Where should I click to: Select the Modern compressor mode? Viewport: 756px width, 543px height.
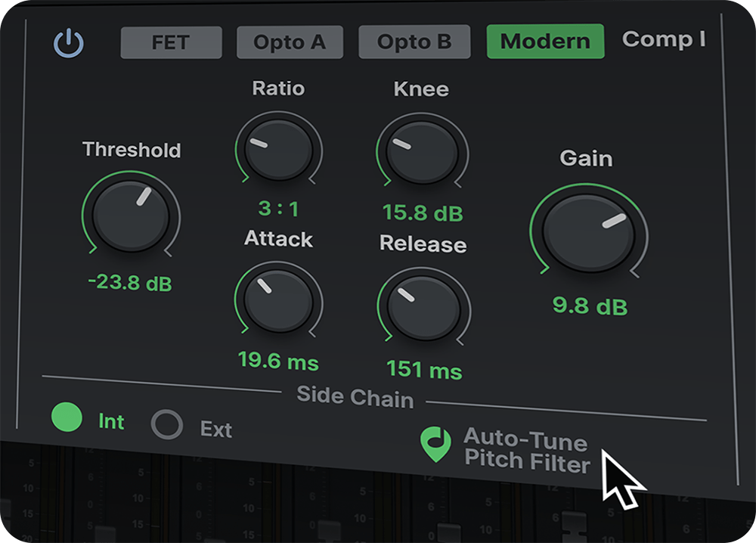(545, 42)
